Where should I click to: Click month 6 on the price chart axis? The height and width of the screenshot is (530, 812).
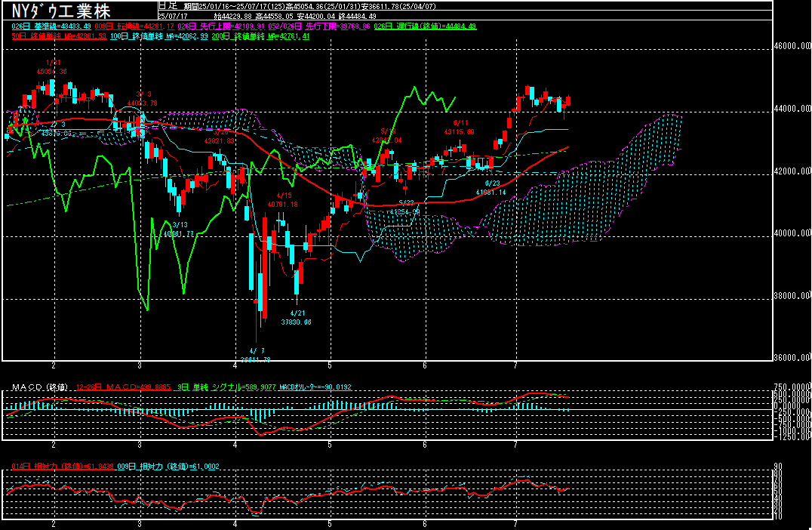coord(425,365)
